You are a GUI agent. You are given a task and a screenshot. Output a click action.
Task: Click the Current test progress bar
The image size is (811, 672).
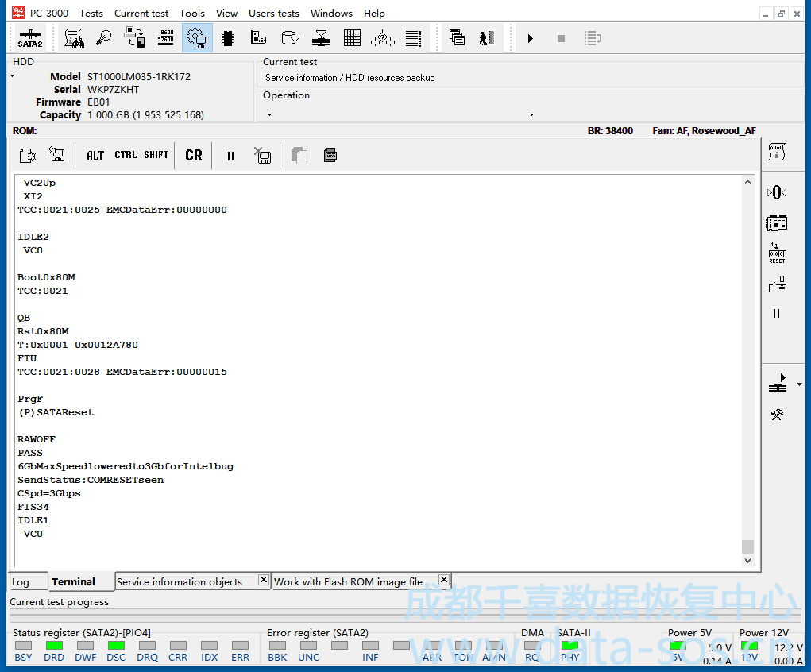[405, 616]
